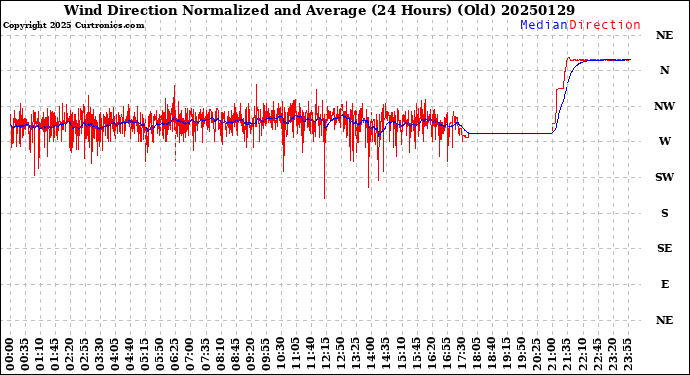Click the 22:45 time label
The image size is (690, 375).
(597, 355)
